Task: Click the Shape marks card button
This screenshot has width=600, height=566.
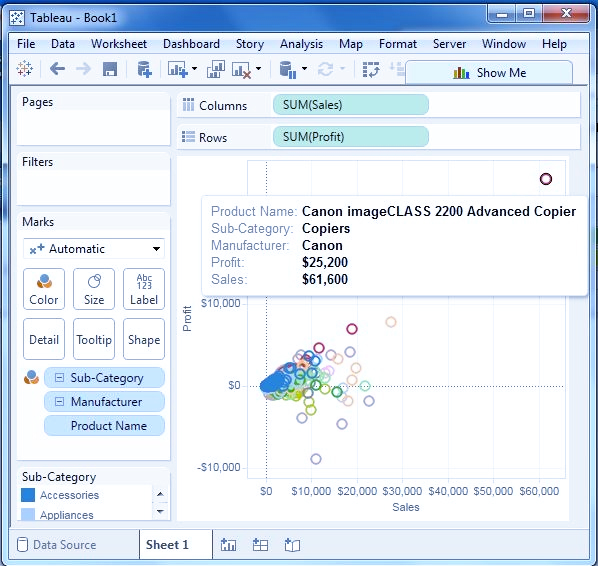Action: [x=144, y=339]
